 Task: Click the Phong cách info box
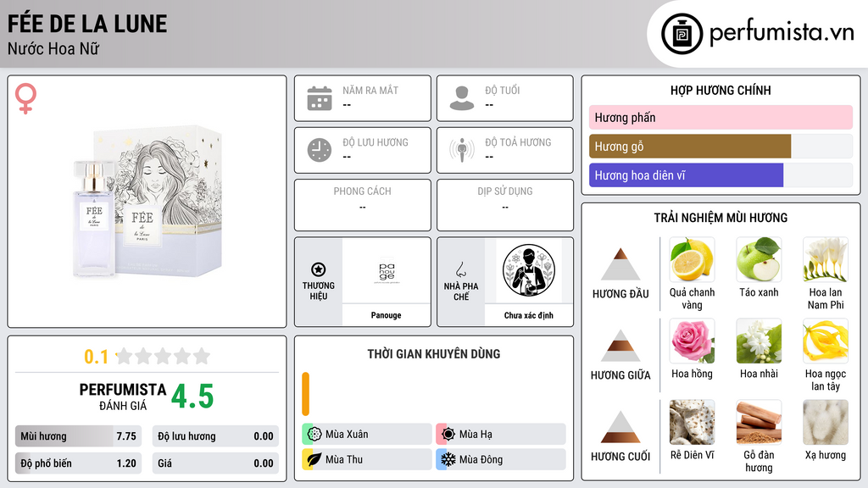(x=363, y=205)
